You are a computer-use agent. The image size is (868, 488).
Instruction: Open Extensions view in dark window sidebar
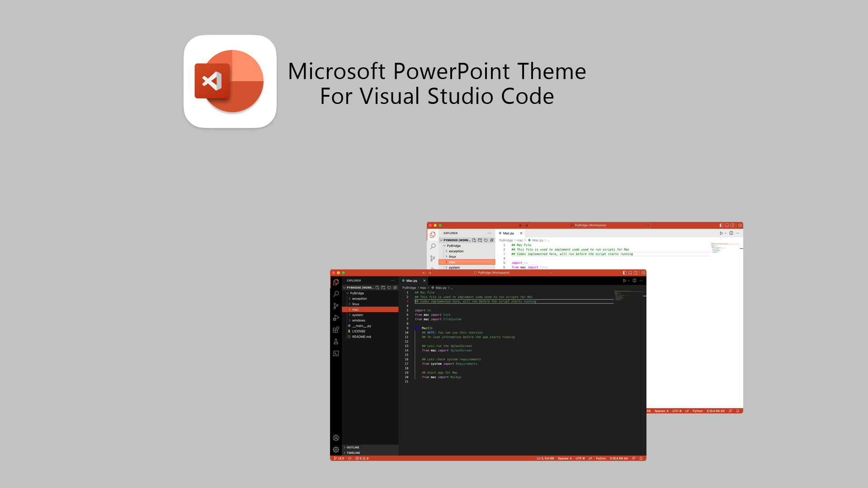coord(336,330)
